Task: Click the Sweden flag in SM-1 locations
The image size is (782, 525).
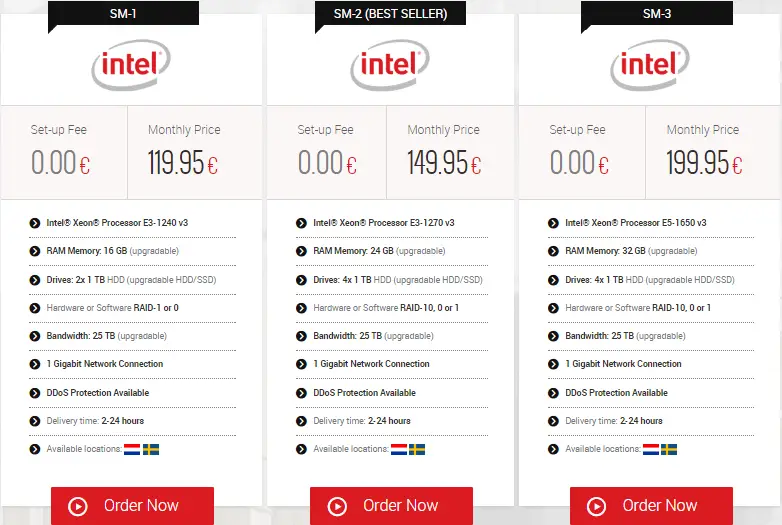Action: click(151, 449)
